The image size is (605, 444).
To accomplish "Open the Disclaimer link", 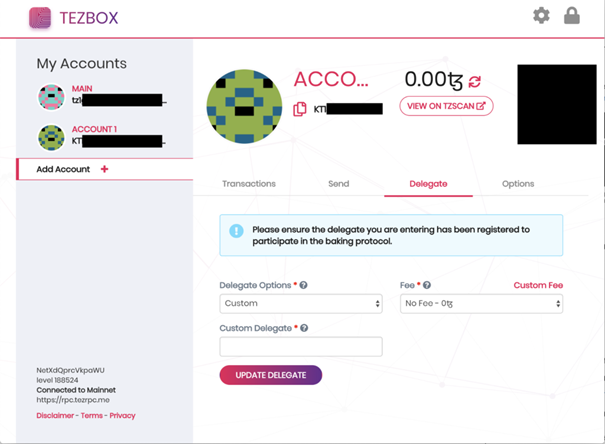I will tap(55, 415).
